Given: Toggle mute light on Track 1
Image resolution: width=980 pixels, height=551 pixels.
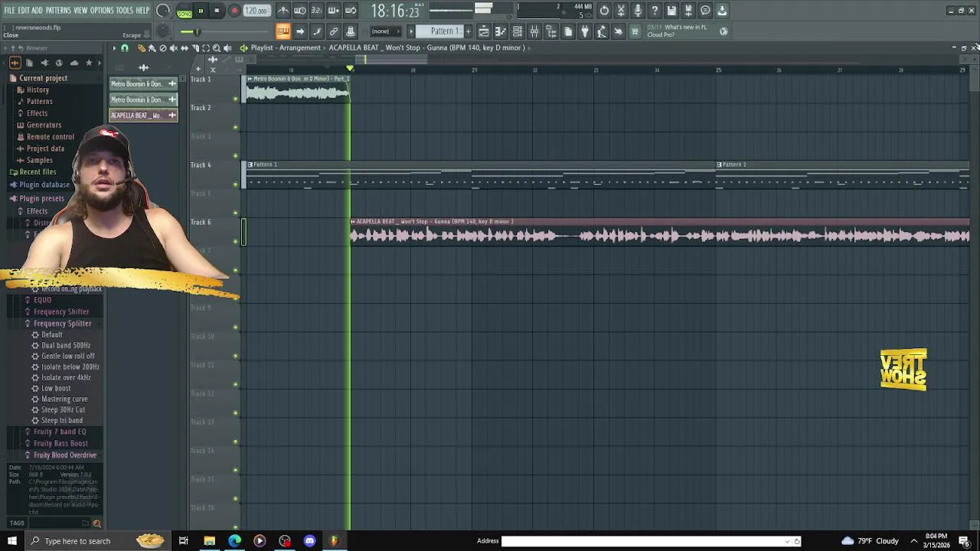Looking at the screenshot, I should (x=236, y=99).
